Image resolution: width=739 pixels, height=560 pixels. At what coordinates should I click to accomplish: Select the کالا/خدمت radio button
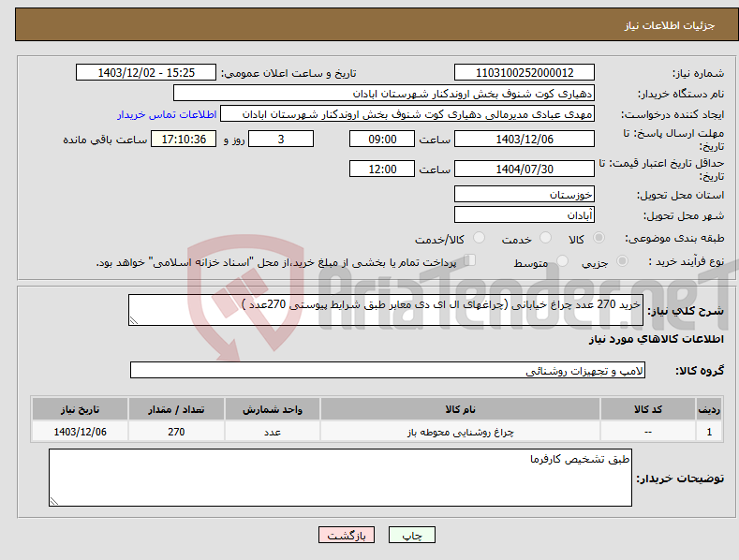click(x=479, y=238)
